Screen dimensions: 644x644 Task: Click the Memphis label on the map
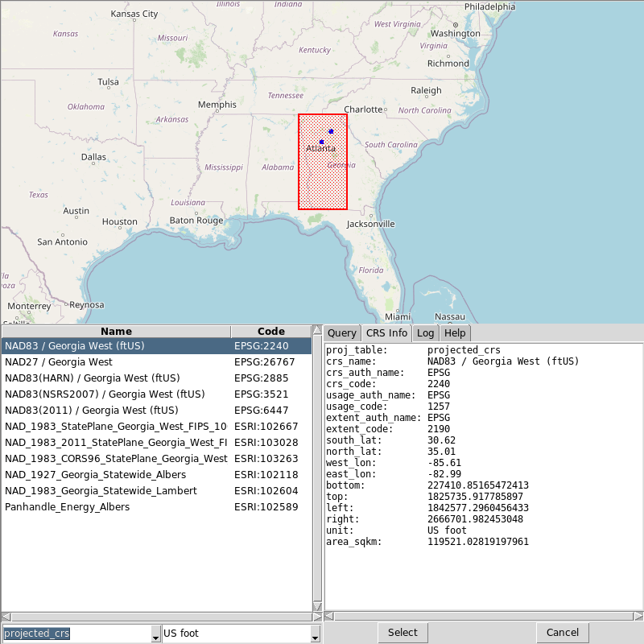tap(217, 105)
